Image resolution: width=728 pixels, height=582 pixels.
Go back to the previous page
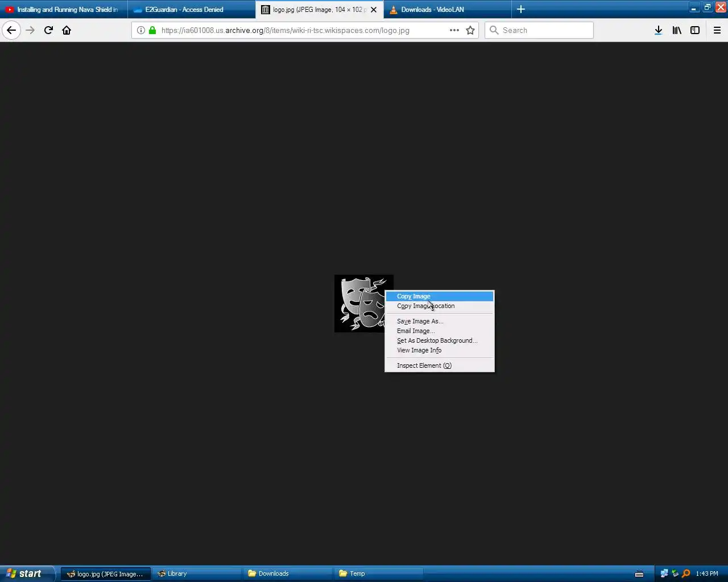click(x=11, y=30)
